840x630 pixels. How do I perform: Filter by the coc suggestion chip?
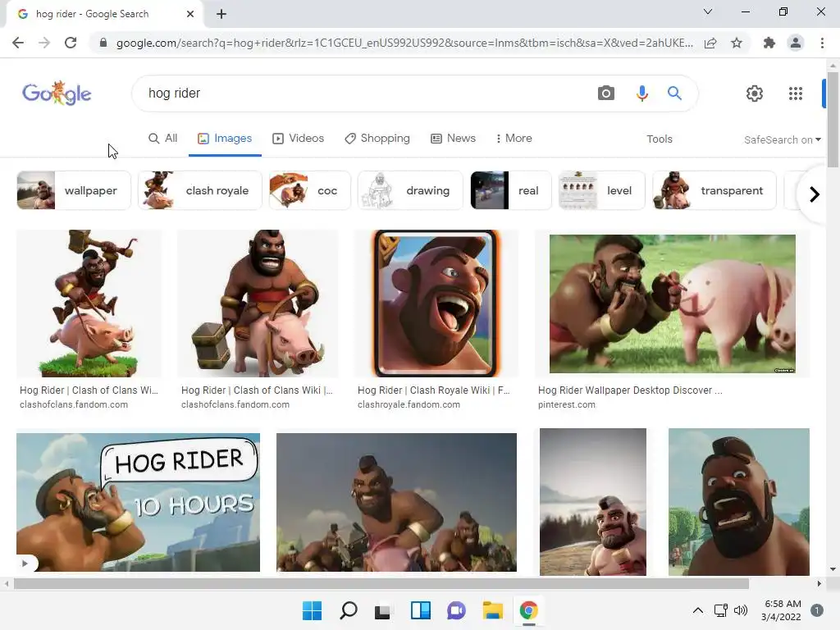pyautogui.click(x=309, y=190)
